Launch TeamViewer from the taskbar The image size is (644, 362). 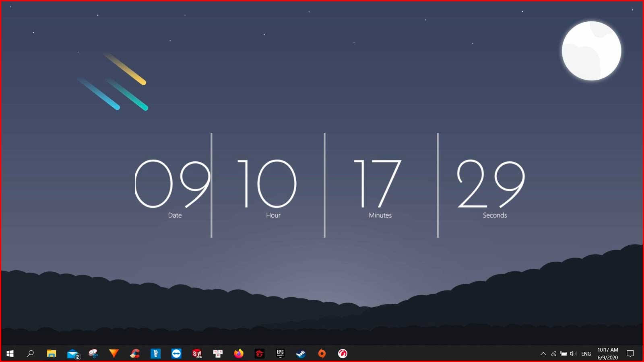point(176,354)
